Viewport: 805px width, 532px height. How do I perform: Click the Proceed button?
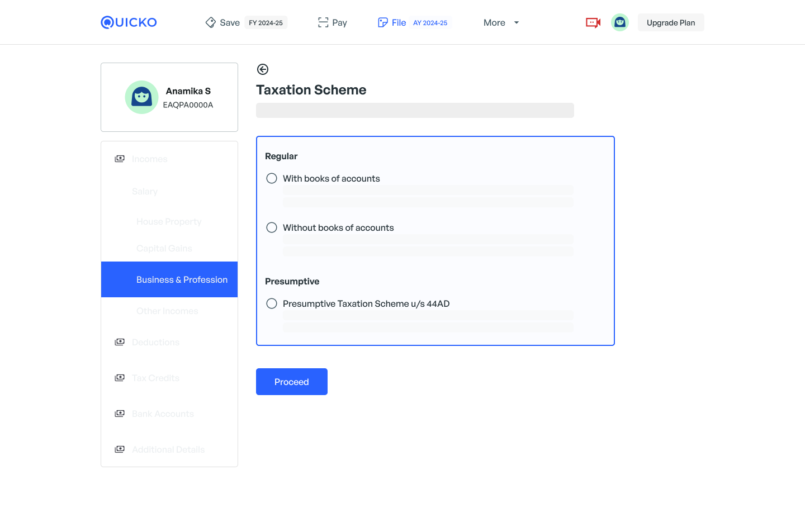[292, 382]
